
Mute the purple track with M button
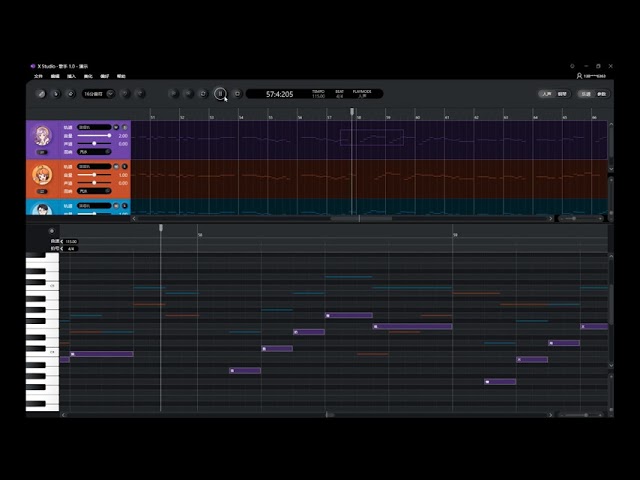coord(116,127)
